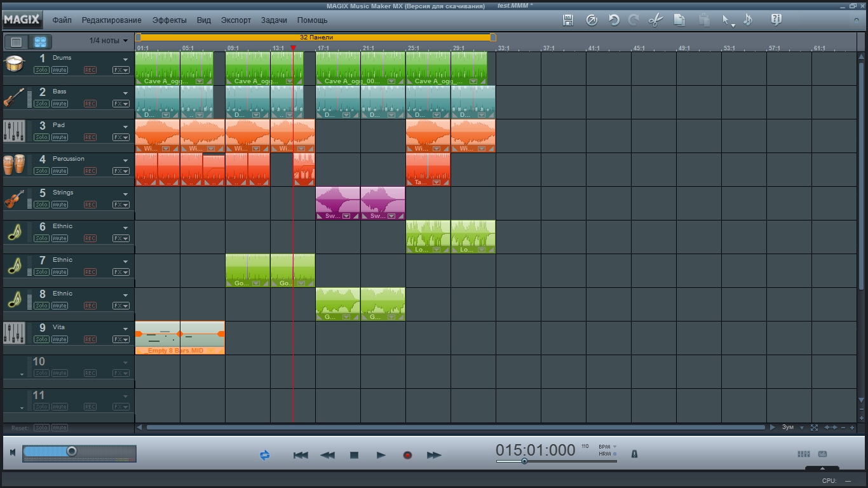The image size is (868, 488).
Task: Jump to start with skip-back button
Action: click(x=301, y=455)
